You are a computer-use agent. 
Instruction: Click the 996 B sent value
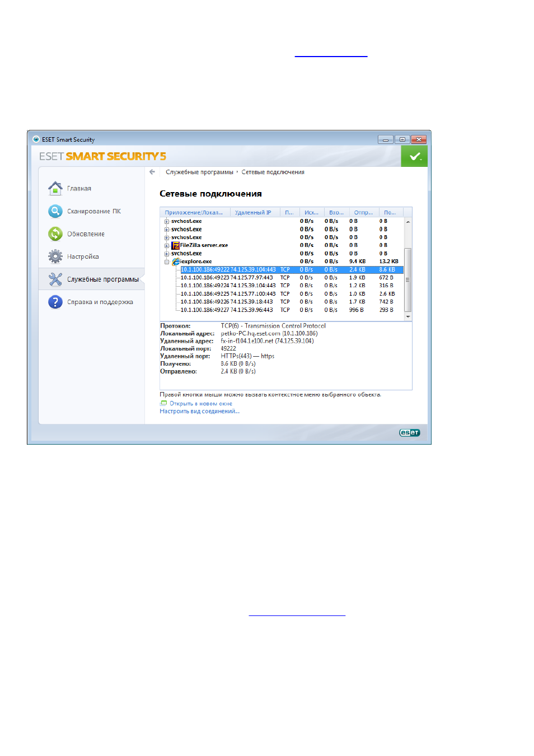357,310
